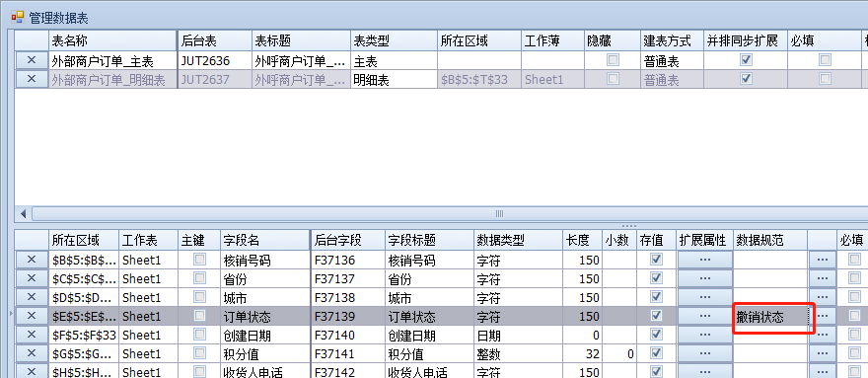868x378 pixels.
Task: Toggle 必填 checkbox for 外部商户订单_主表
Action: (825, 60)
